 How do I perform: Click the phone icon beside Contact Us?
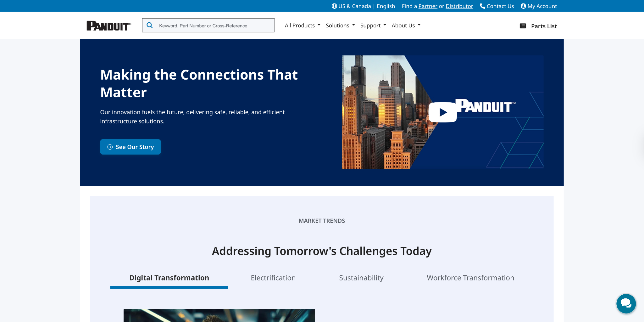pyautogui.click(x=482, y=6)
